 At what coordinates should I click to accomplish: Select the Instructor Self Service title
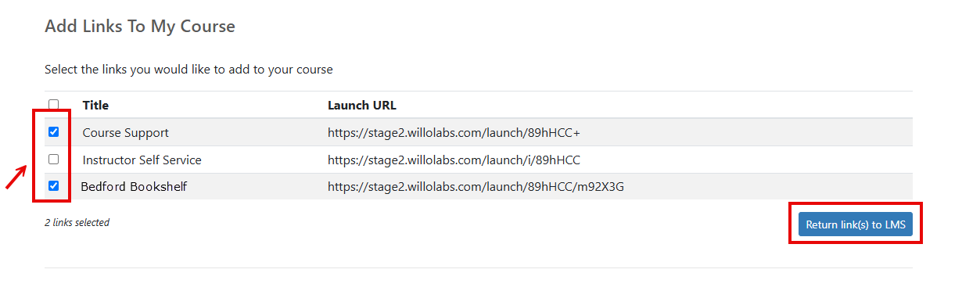(x=142, y=160)
